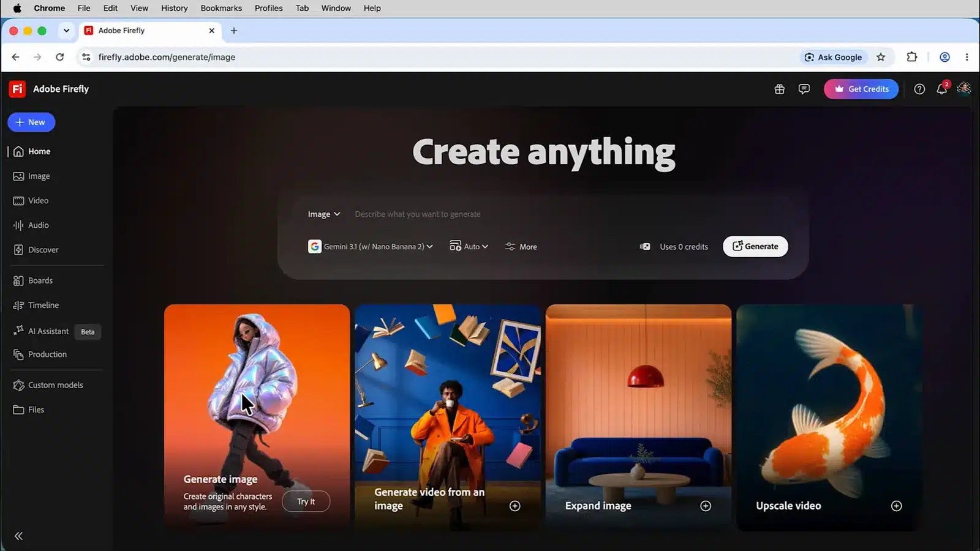Open Chrome extensions puzzle icon
The height and width of the screenshot is (551, 980).
pos(912,57)
